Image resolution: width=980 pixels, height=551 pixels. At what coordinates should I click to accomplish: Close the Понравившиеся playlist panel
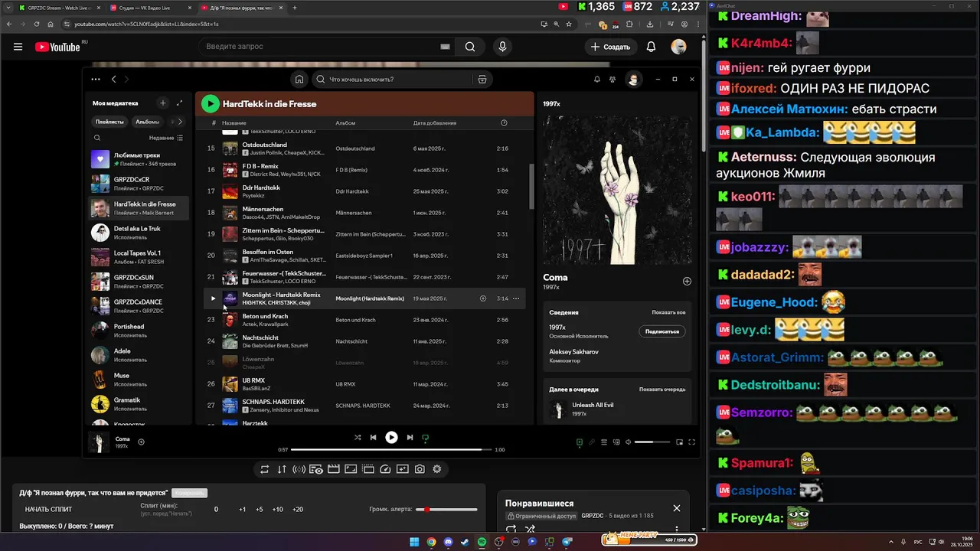pyautogui.click(x=676, y=508)
